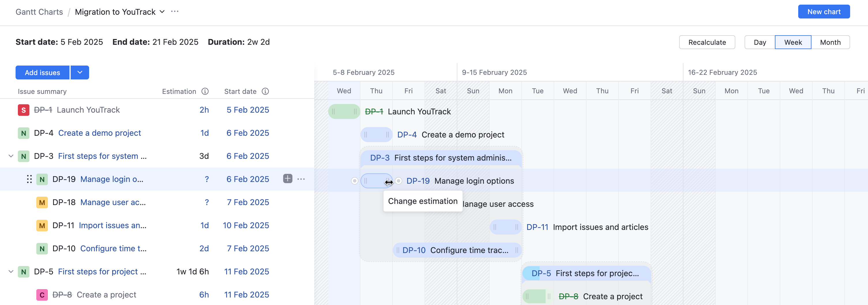Click the DP-19 Manage login options bar
Screen dimensions: 868x305
(x=376, y=181)
